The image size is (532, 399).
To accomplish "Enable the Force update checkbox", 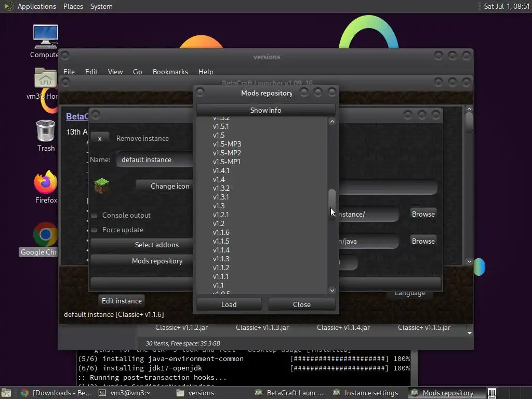I will pos(95,230).
